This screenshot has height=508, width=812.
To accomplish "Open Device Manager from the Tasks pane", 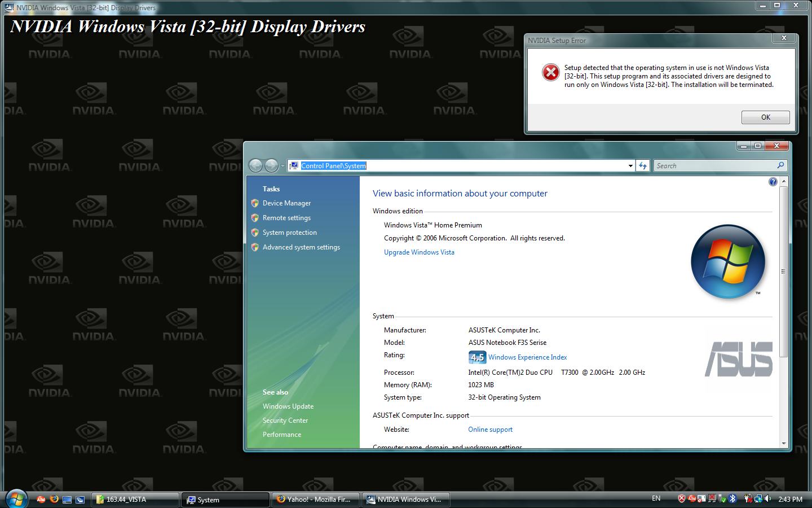I will [286, 203].
